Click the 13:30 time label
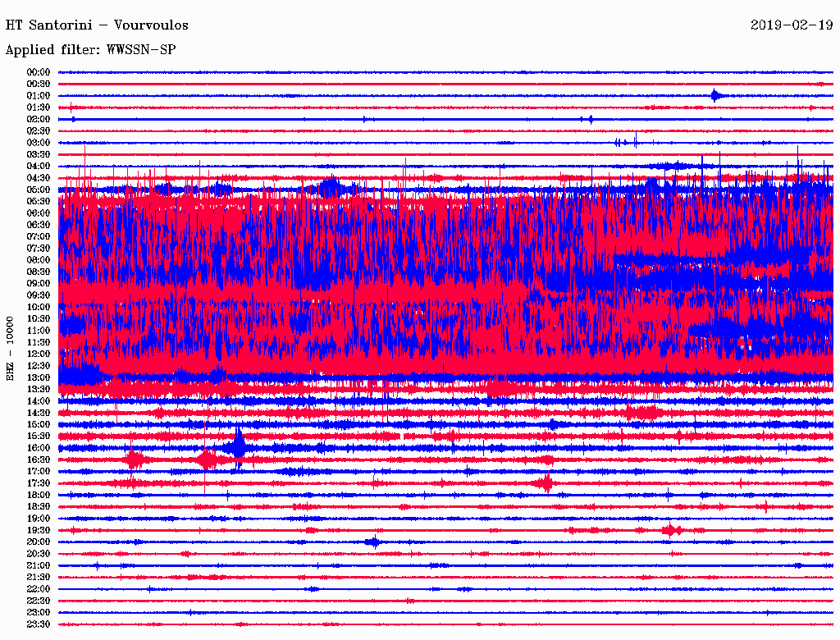Screen dimensions: 840x640 point(39,390)
